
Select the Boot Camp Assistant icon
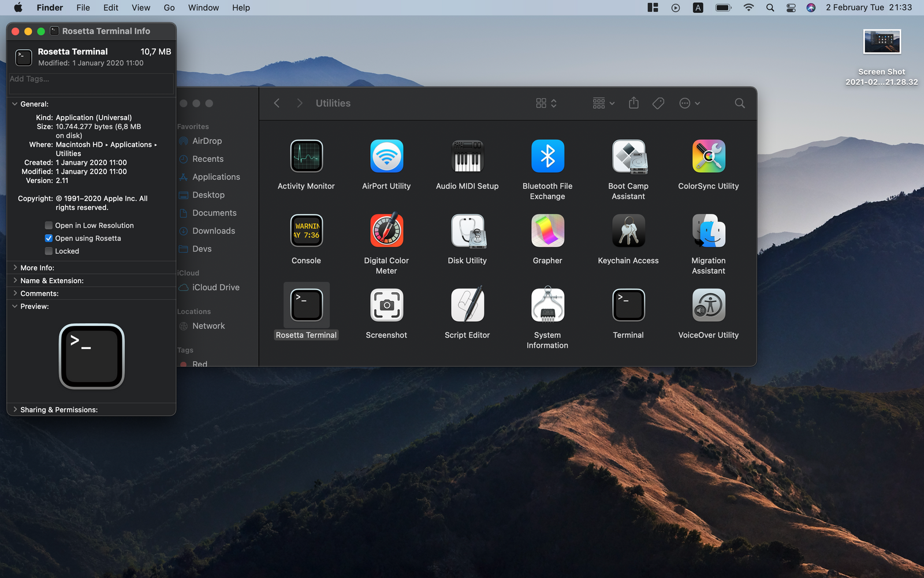tap(628, 156)
